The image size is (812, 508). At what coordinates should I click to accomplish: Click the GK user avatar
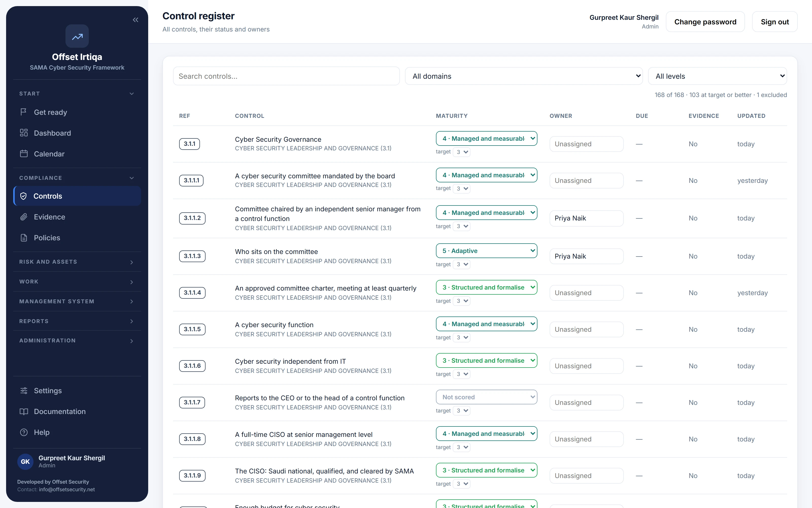[25, 461]
